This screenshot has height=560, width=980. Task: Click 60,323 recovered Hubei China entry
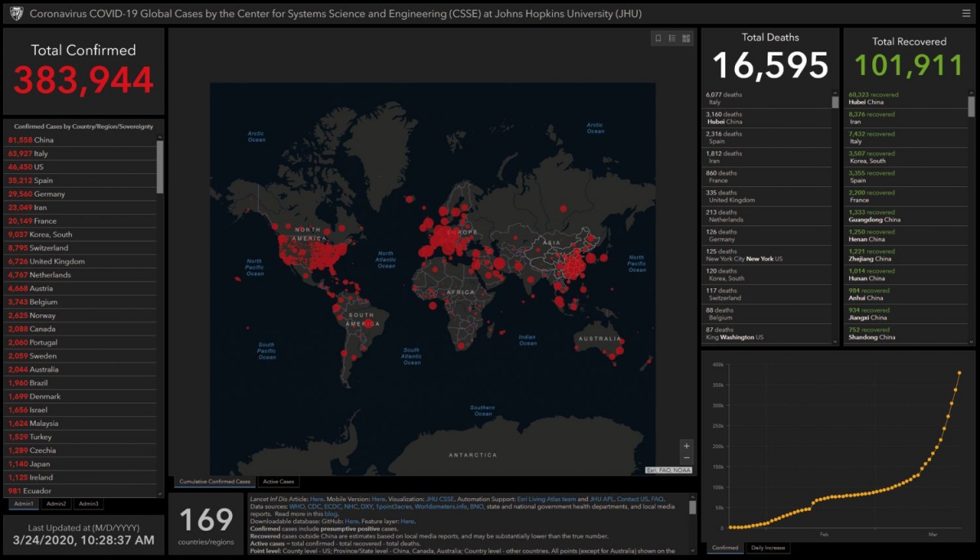(x=906, y=98)
